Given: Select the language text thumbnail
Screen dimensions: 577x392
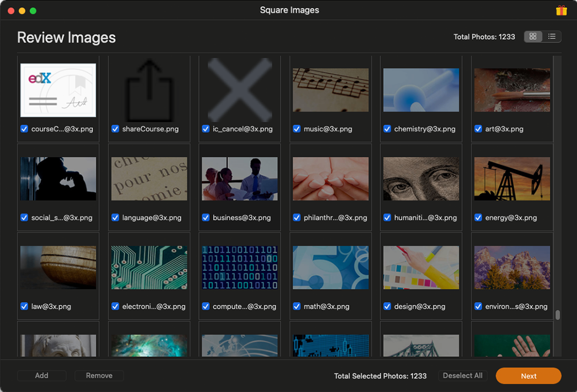Looking at the screenshot, I should (x=149, y=178).
